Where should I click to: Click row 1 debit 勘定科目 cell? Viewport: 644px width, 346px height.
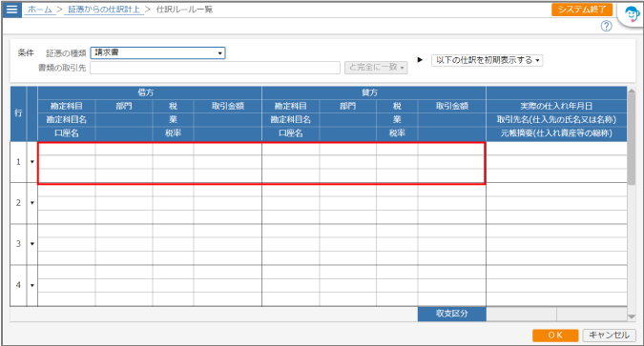(67, 149)
